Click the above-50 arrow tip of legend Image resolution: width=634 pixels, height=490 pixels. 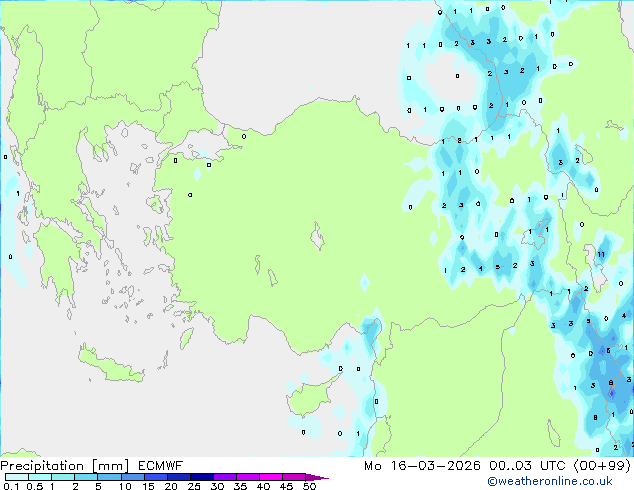317,477
